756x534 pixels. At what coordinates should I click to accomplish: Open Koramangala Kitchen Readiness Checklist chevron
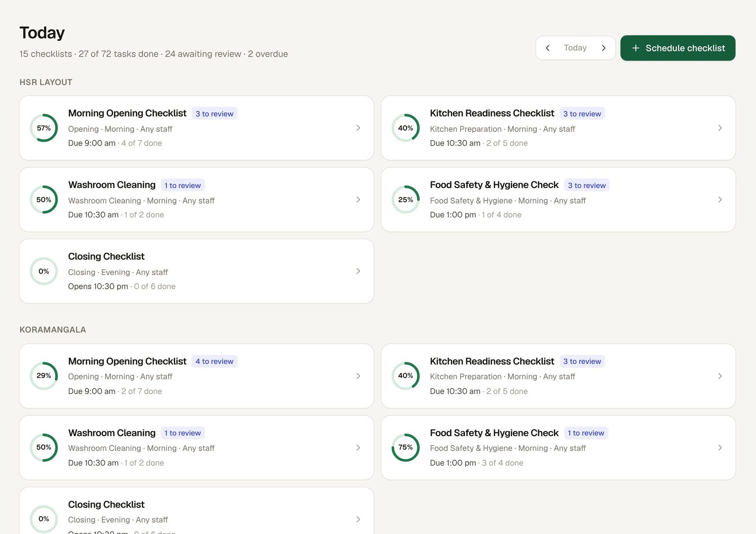click(x=720, y=376)
